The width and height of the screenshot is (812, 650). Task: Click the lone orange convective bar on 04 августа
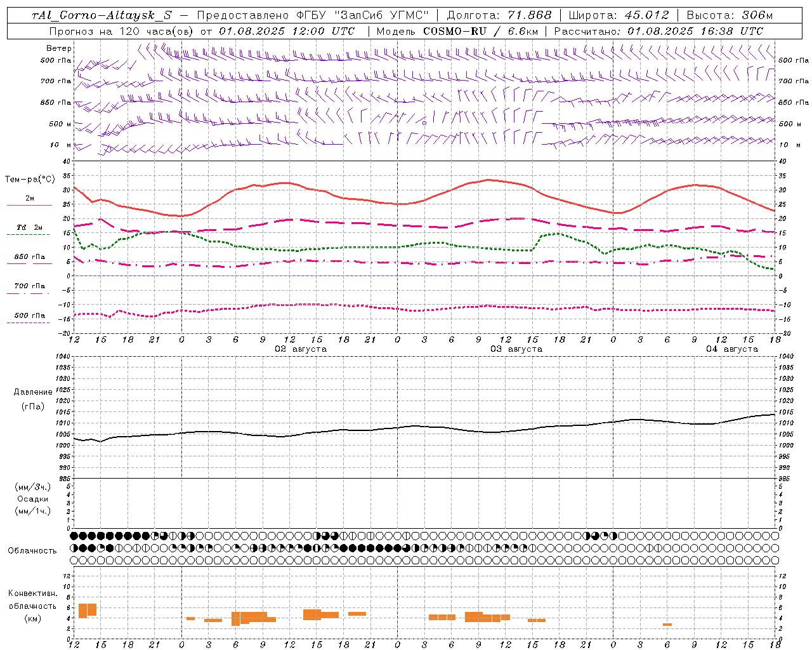(x=667, y=625)
